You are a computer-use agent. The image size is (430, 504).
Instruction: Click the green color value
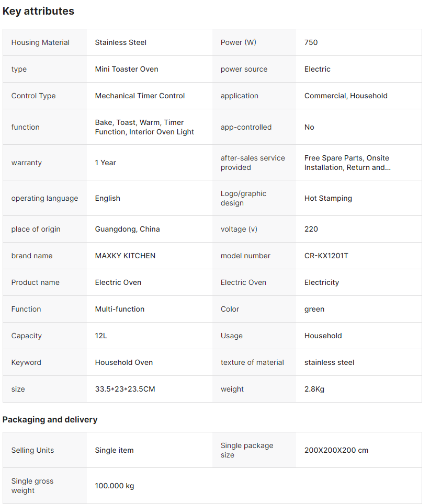(x=314, y=309)
